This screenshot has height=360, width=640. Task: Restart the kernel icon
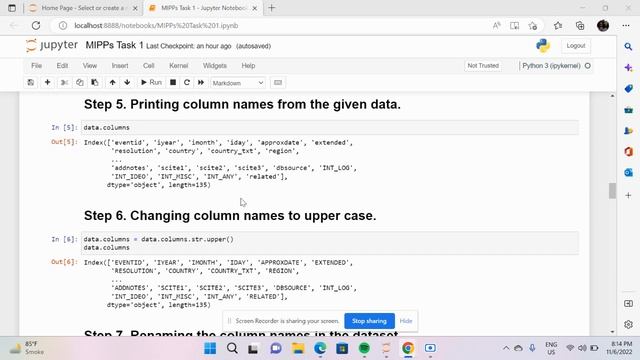pyautogui.click(x=187, y=82)
